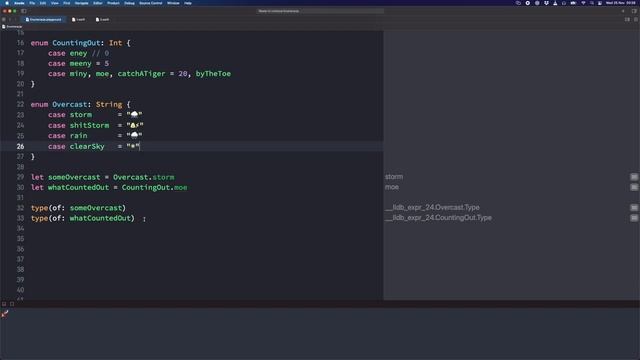
Task: Open the Navigate menu
Action: coord(82,3)
